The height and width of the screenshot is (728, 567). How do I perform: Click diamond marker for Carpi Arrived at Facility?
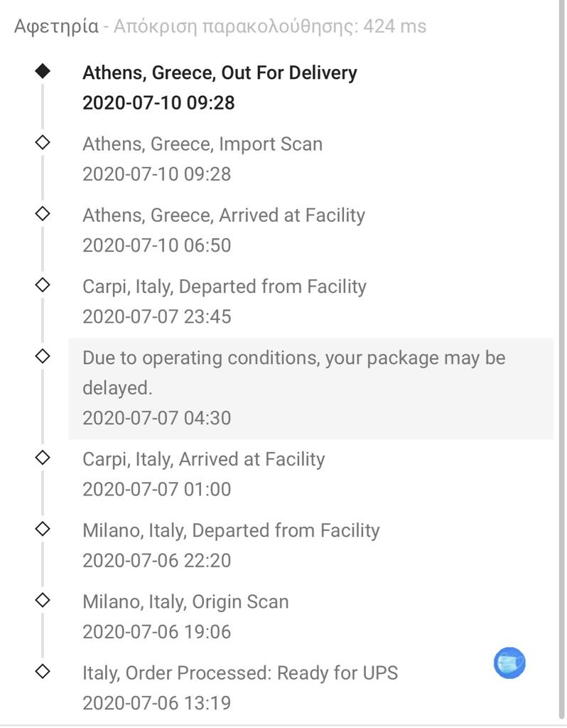point(43,457)
